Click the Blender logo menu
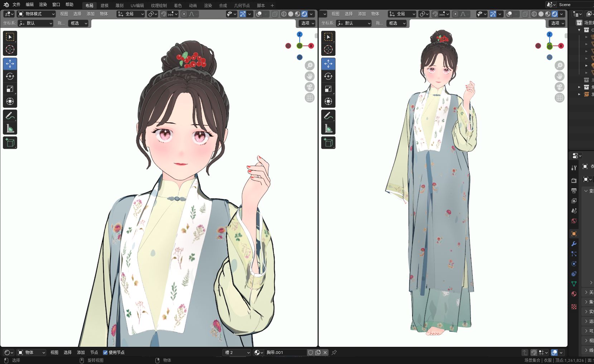 click(x=6, y=5)
